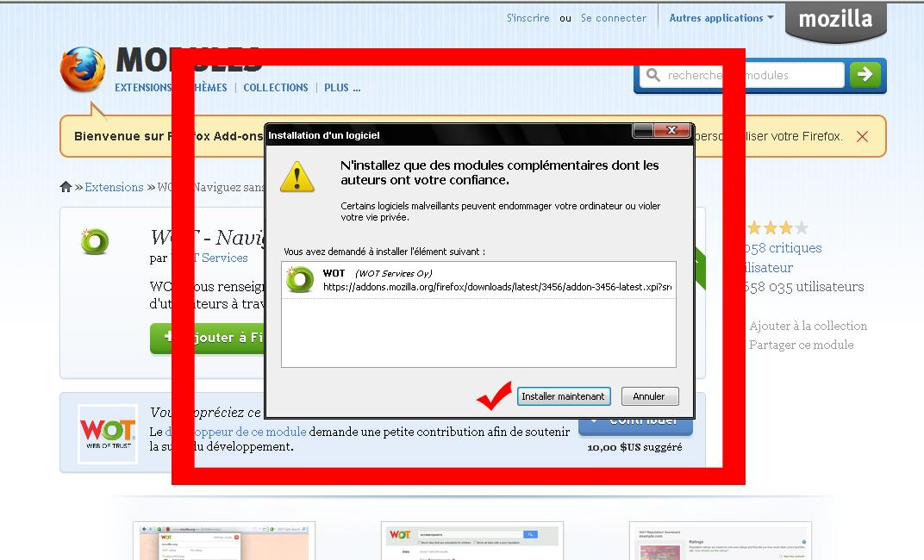Click the Firefox logo icon
Viewport: 924px width, 560px height.
click(x=83, y=70)
